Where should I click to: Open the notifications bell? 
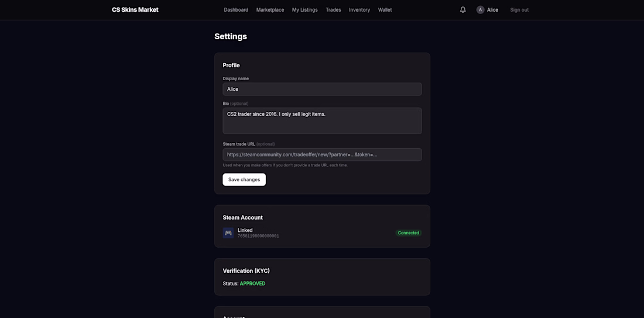[463, 10]
